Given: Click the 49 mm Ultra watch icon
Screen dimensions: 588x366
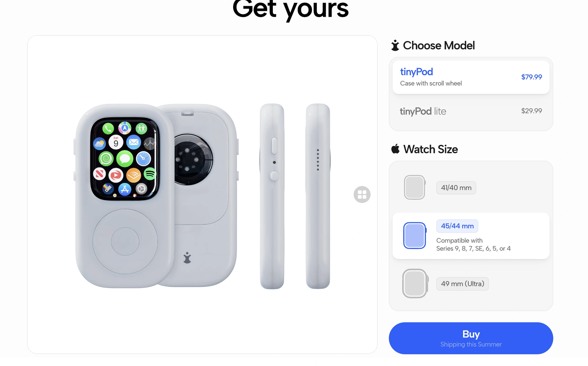Looking at the screenshot, I should [x=415, y=284].
